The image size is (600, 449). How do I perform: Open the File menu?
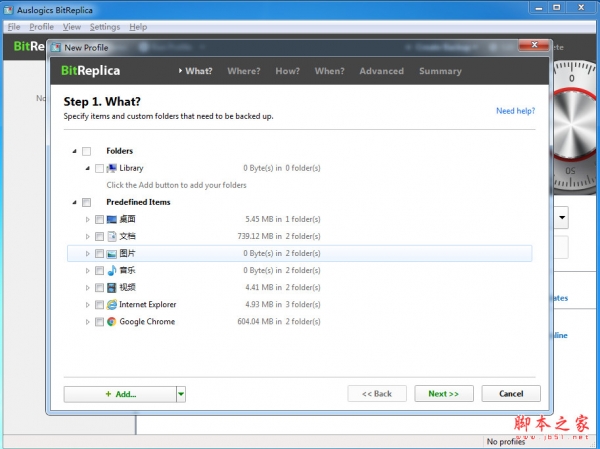(x=14, y=27)
